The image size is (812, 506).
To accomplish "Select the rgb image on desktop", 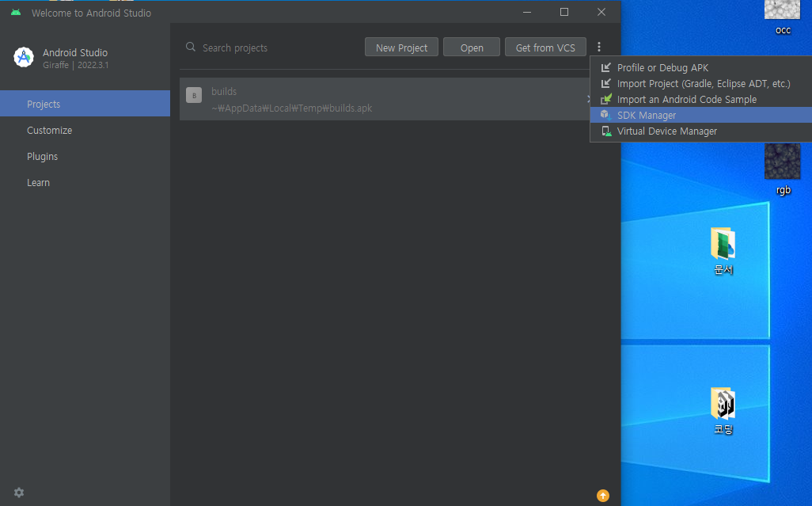I will pos(783,169).
